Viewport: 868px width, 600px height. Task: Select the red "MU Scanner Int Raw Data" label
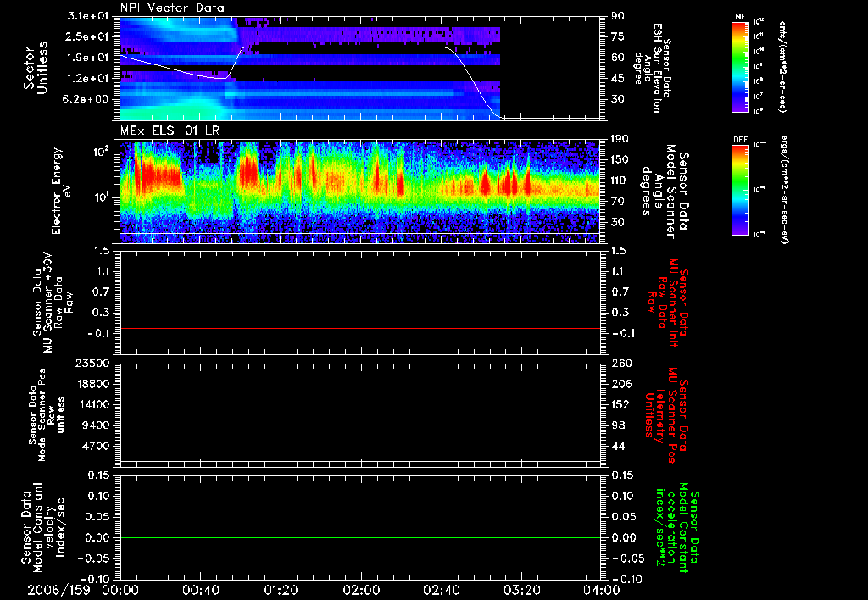(x=668, y=303)
